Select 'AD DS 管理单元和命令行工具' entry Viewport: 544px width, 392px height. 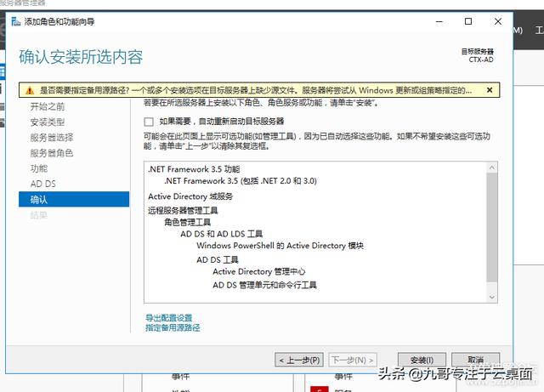(264, 286)
